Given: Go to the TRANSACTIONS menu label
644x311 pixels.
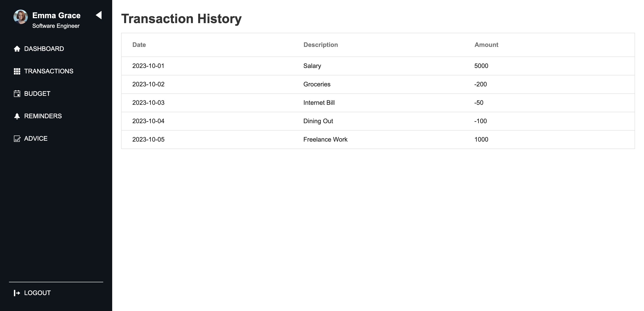Looking at the screenshot, I should pos(49,71).
